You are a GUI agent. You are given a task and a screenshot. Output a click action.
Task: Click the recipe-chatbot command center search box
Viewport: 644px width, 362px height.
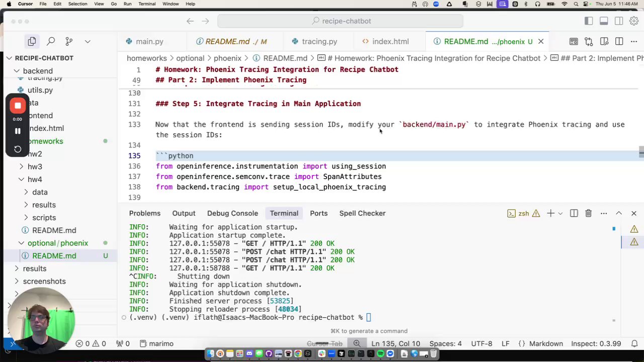tap(340, 21)
